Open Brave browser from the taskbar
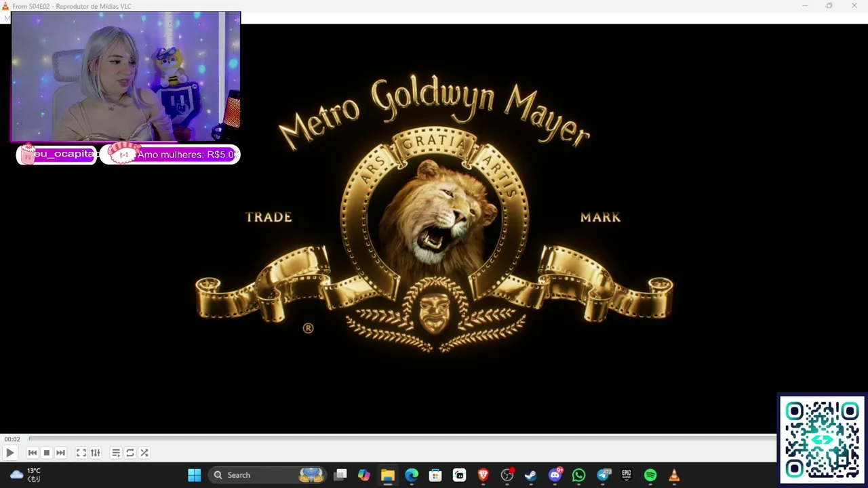This screenshot has width=868, height=488. click(x=484, y=475)
